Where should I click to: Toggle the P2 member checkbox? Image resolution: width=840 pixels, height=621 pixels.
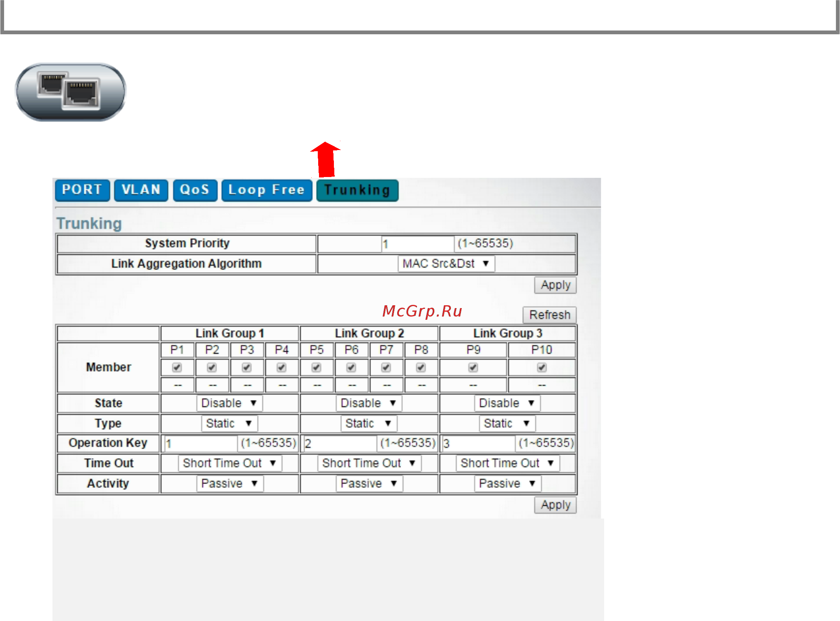pos(212,367)
